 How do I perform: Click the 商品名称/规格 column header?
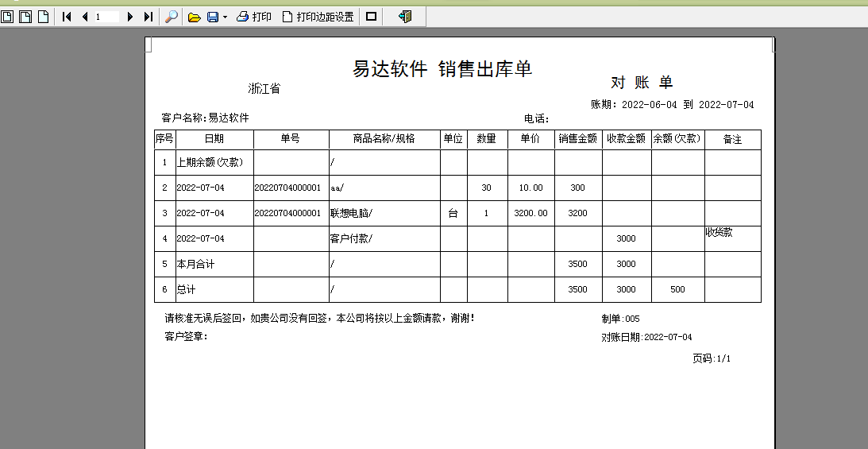click(x=384, y=139)
